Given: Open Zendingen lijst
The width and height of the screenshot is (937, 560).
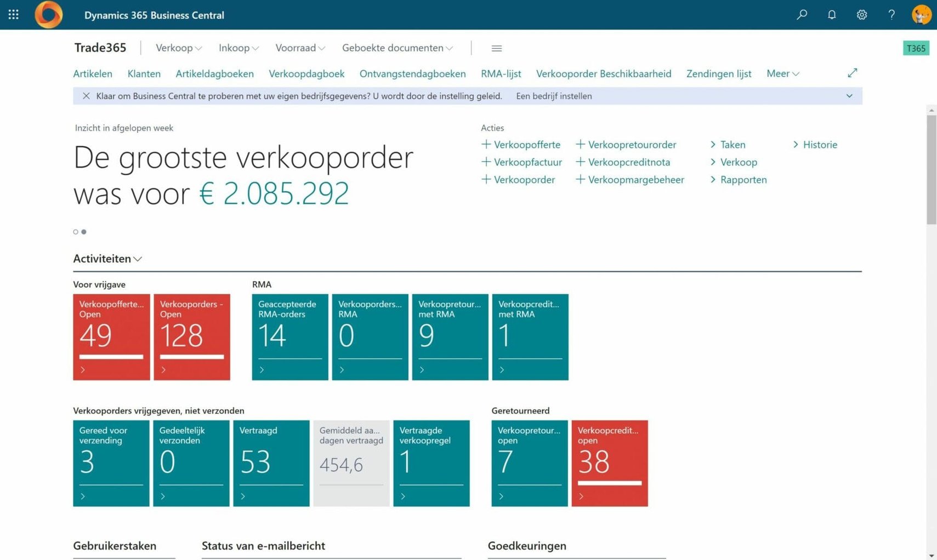Looking at the screenshot, I should 719,73.
